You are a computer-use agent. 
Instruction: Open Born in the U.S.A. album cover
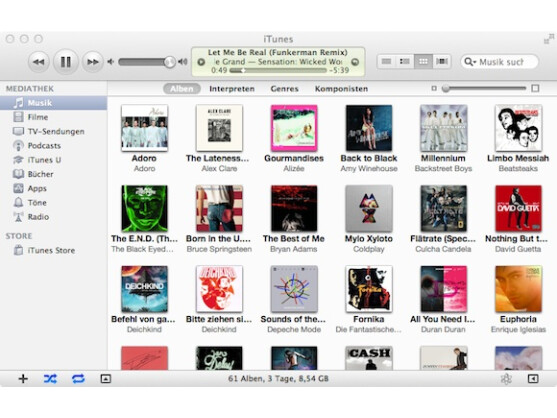click(219, 208)
